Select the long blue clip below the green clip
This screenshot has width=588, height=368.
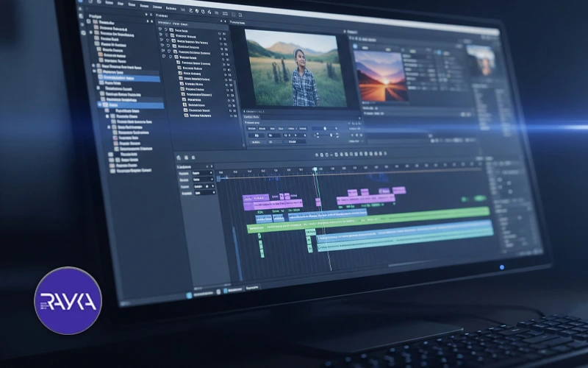pos(405,230)
